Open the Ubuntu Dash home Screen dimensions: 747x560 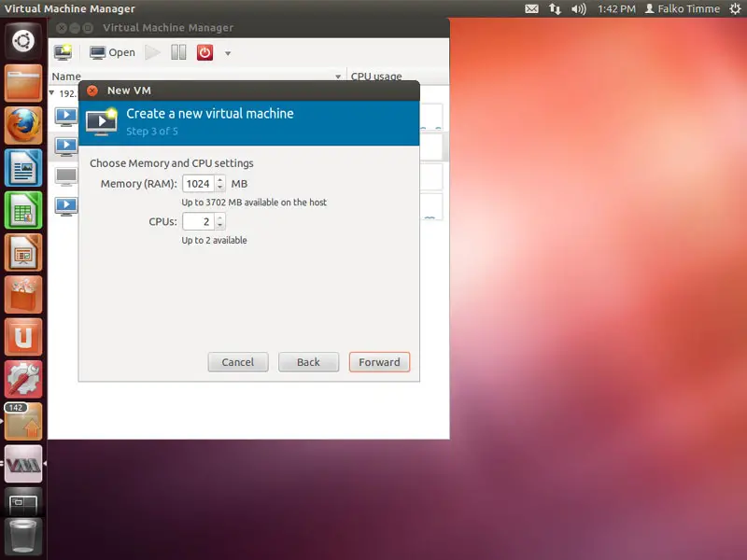click(22, 41)
